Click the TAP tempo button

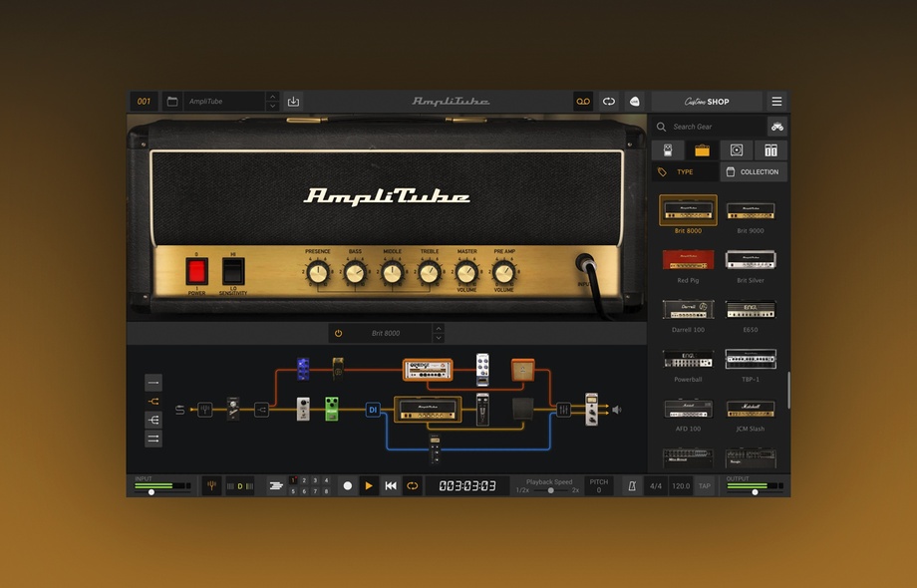point(705,485)
